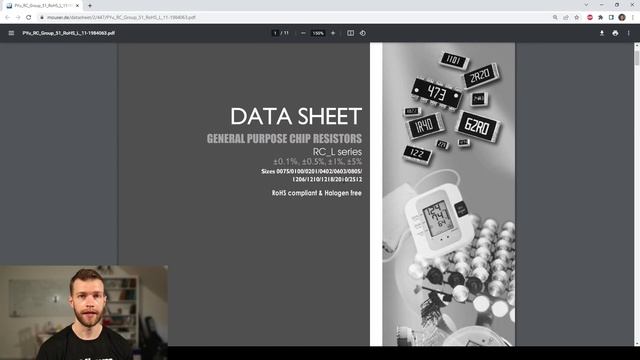Click the page number input field

275,33
